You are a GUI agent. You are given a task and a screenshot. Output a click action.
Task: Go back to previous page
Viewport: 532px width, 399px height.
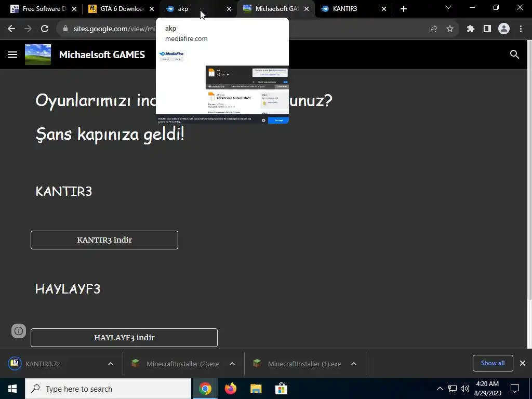coord(11,29)
